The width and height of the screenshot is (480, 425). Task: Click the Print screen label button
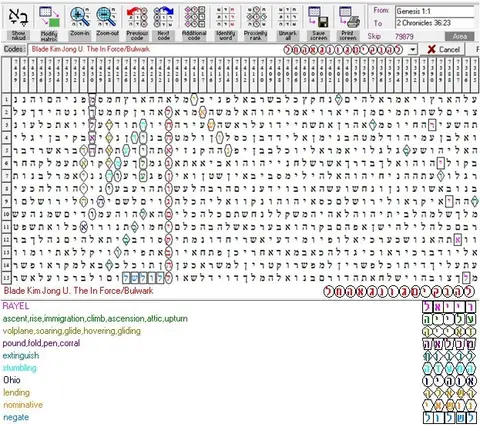point(348,36)
